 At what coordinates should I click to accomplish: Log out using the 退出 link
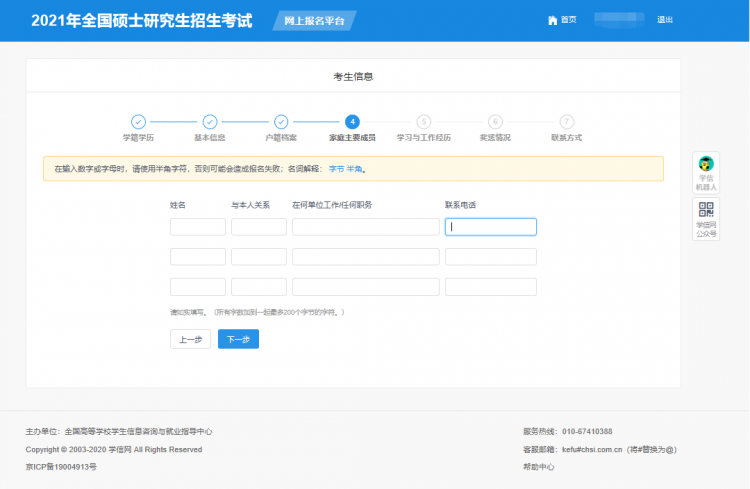665,20
